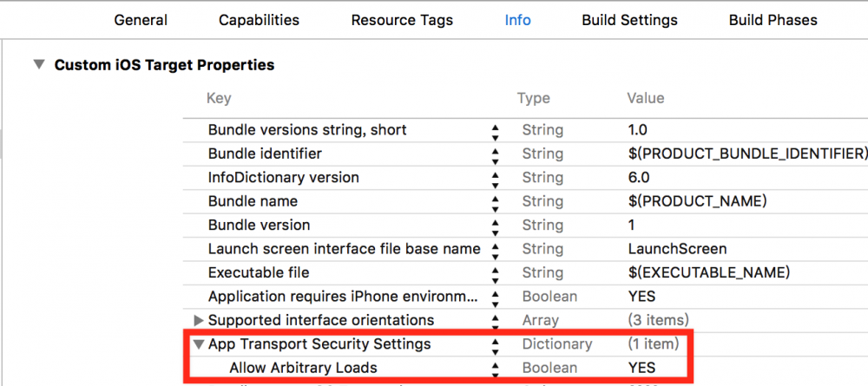Collapse App Transport Security Settings row
Viewport: 868px width, 386px height.
click(x=199, y=344)
